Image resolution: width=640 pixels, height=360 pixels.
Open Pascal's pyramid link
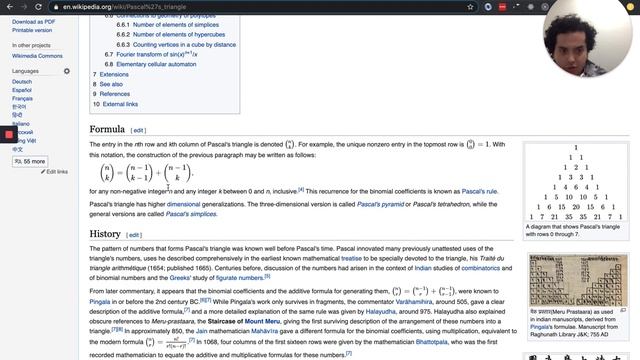pos(380,204)
